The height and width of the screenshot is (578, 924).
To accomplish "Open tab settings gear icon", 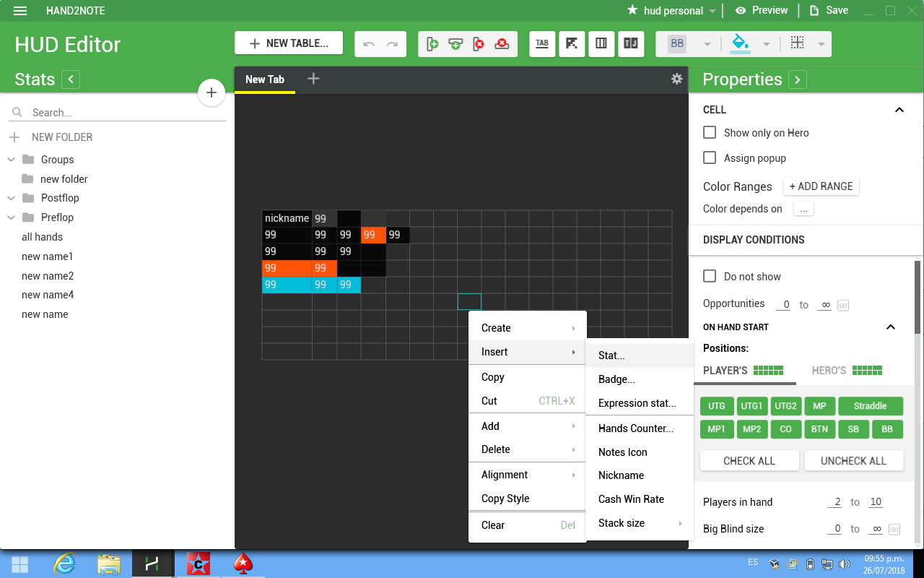I will tap(676, 79).
